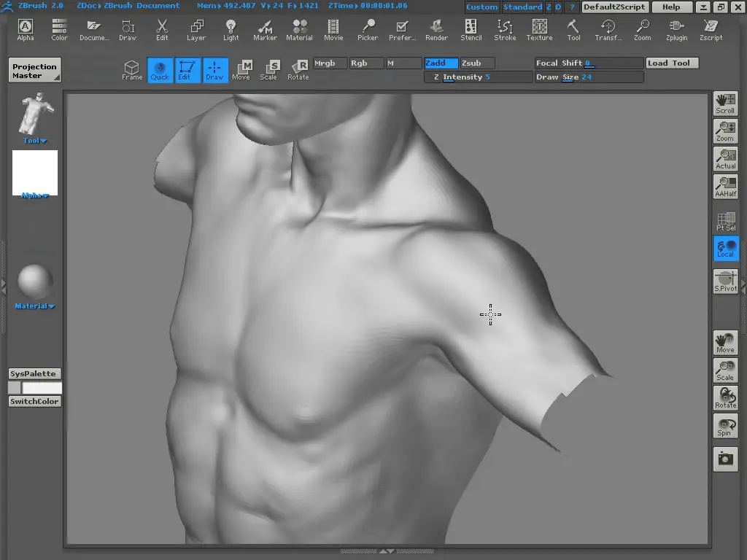Toggle Local transformations button

725,249
